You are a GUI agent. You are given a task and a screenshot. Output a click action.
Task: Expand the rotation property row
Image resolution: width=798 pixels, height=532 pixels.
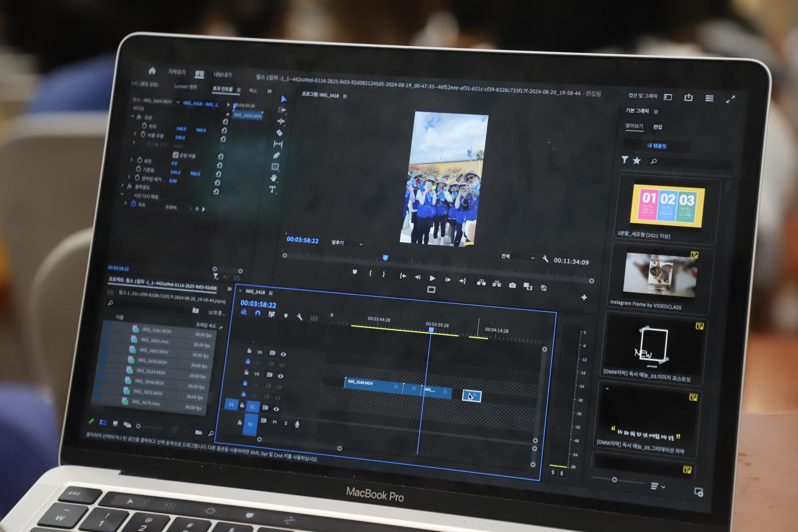(131, 159)
